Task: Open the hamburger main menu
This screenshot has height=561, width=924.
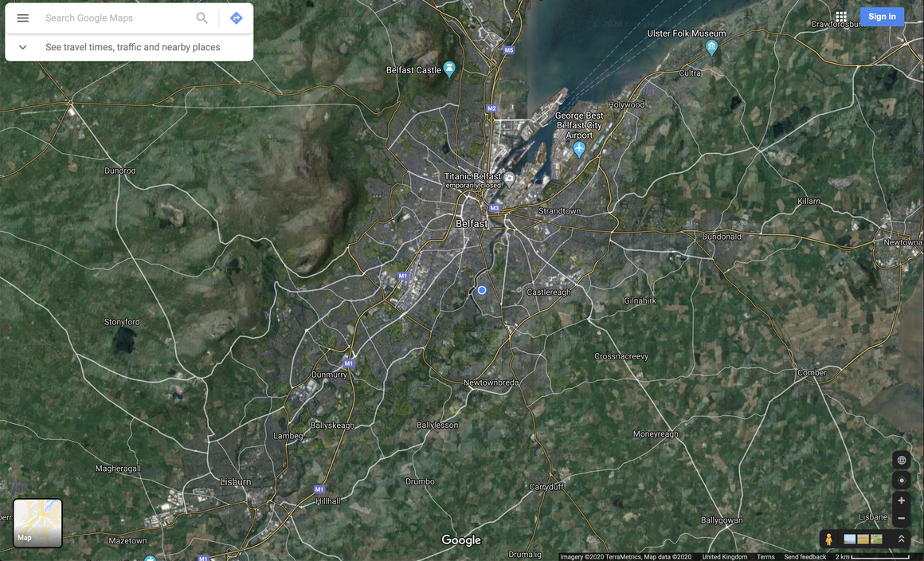Action: tap(22, 18)
